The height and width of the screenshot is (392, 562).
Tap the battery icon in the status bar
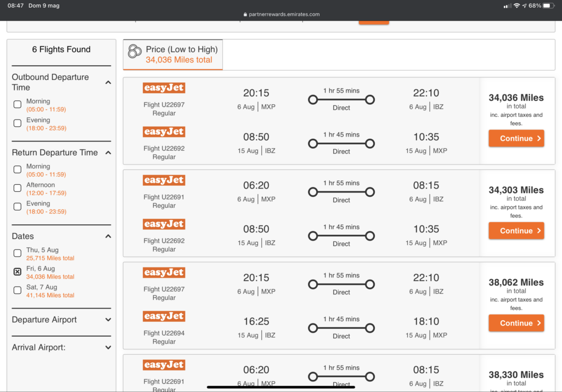(548, 5)
